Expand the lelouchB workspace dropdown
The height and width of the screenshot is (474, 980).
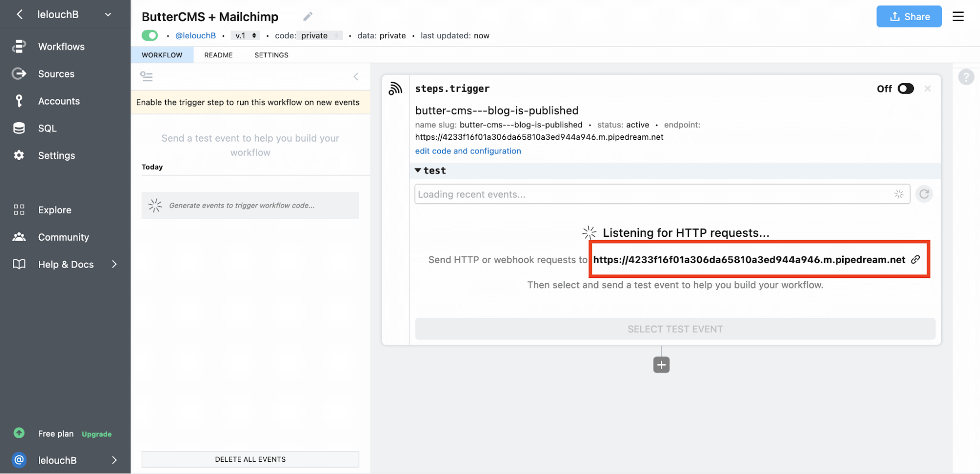click(108, 15)
